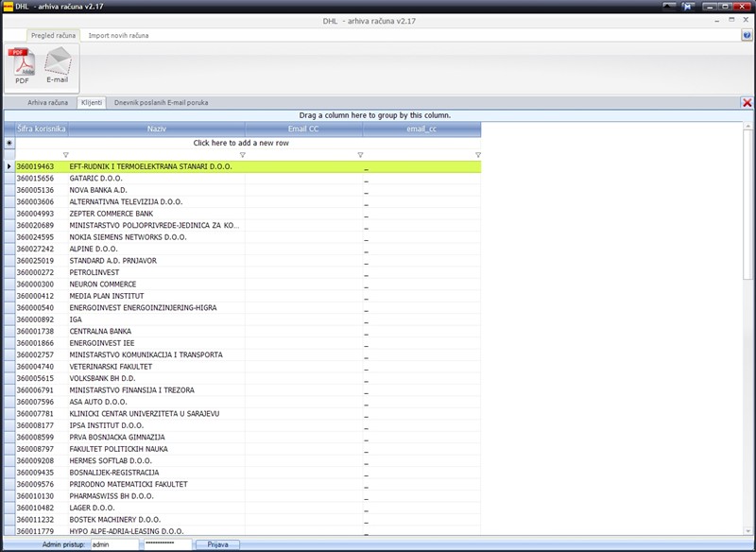Image resolution: width=756 pixels, height=552 pixels.
Task: Click the scrollbar up arrow of the grid
Action: (747, 126)
